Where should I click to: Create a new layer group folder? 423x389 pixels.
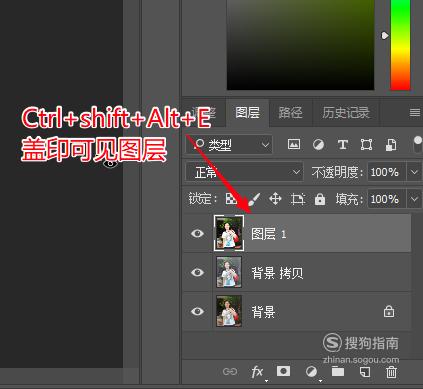(338, 371)
